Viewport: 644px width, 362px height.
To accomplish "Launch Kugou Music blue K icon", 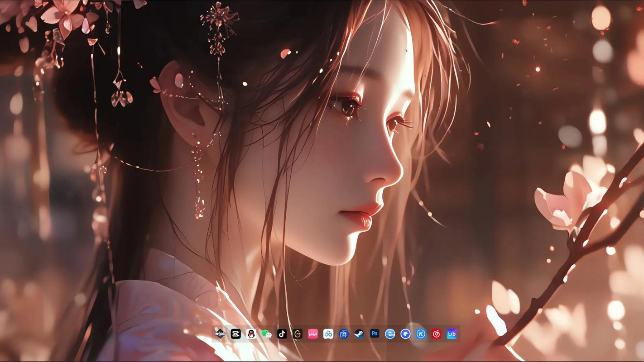I will [x=421, y=334].
